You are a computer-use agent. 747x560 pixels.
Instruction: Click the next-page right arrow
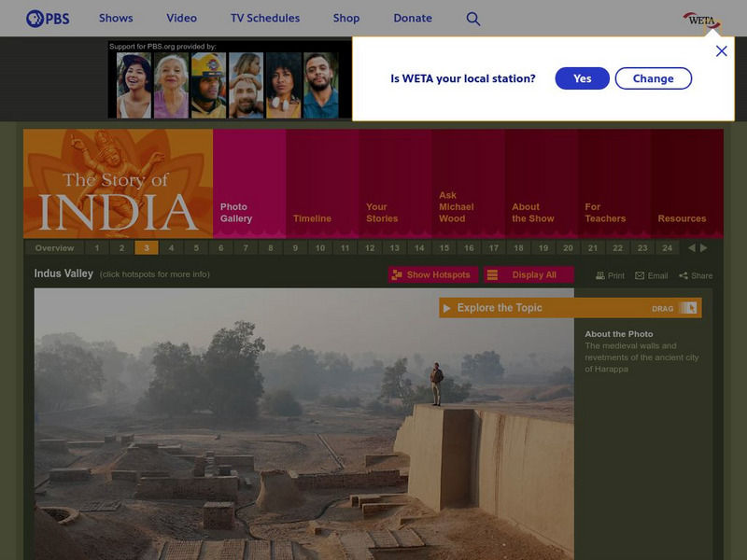point(705,247)
